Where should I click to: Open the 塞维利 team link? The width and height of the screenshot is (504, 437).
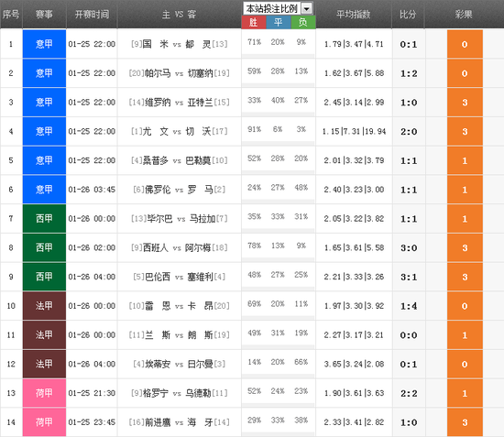(x=201, y=277)
